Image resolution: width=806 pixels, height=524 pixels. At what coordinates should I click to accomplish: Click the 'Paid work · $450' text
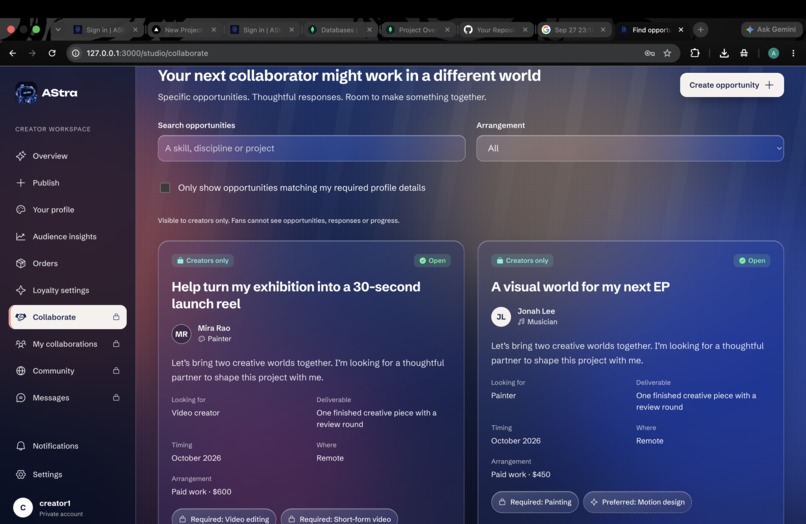521,475
